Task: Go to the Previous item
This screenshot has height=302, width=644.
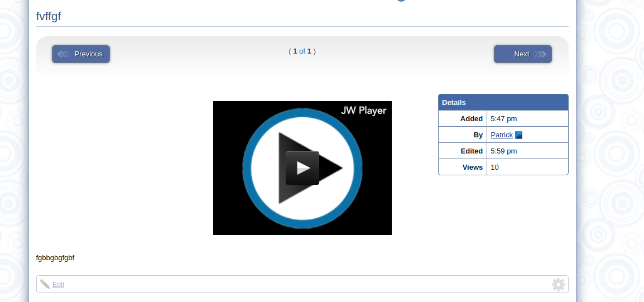Action: 81,54
